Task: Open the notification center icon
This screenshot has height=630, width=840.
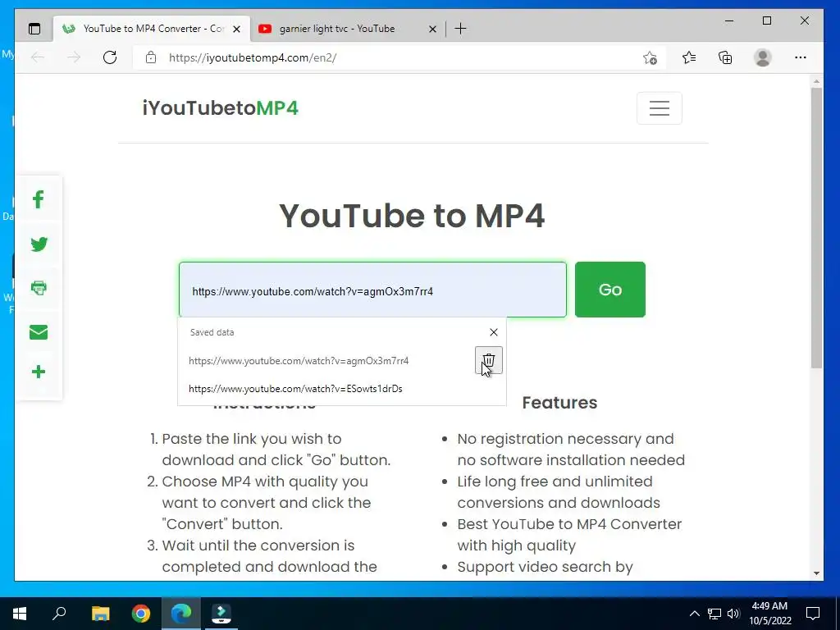Action: point(813,614)
